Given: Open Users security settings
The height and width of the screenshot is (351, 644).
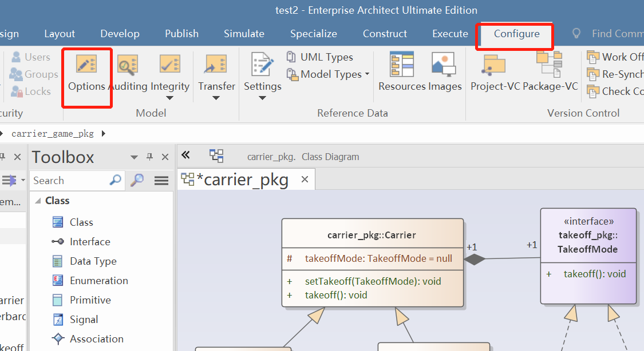Looking at the screenshot, I should (x=30, y=57).
